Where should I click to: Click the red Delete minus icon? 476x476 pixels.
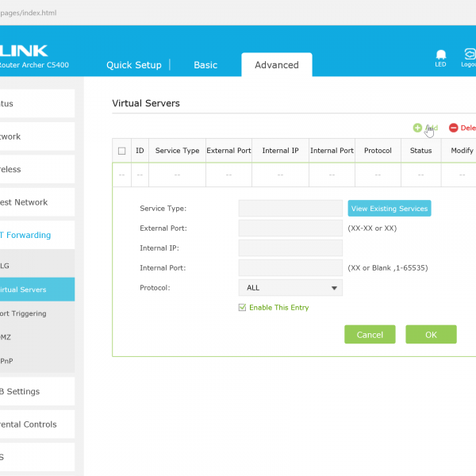pos(454,128)
